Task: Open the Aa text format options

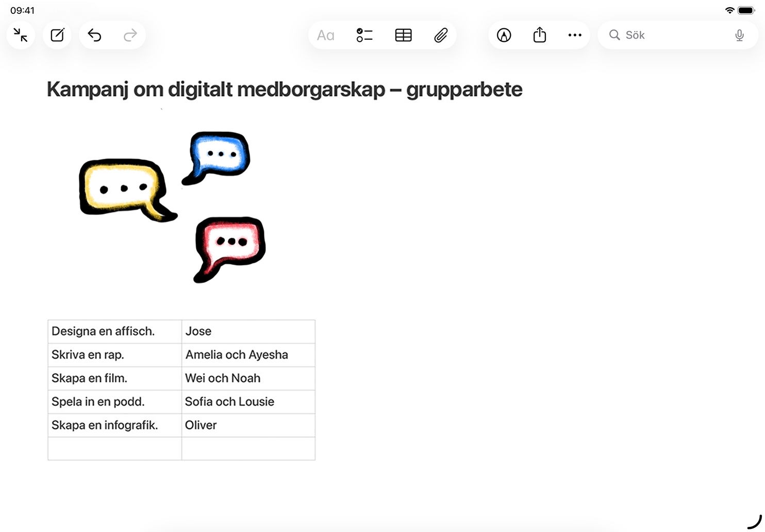Action: [x=325, y=35]
